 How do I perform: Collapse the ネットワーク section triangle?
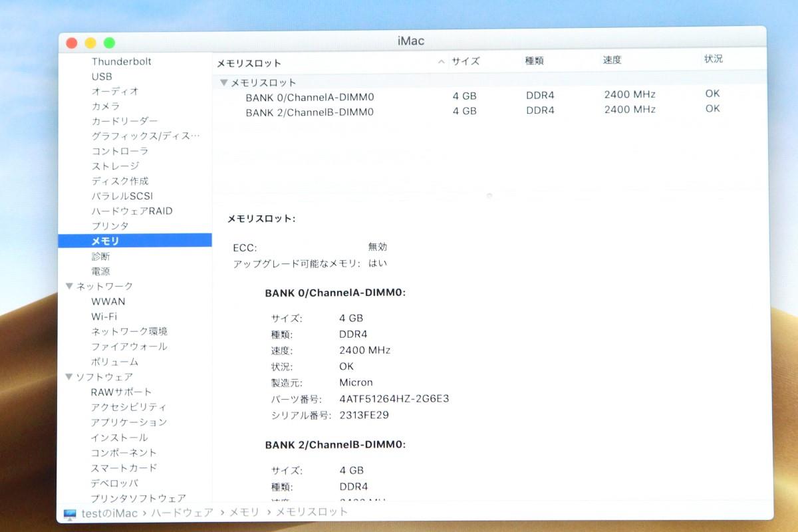[69, 285]
